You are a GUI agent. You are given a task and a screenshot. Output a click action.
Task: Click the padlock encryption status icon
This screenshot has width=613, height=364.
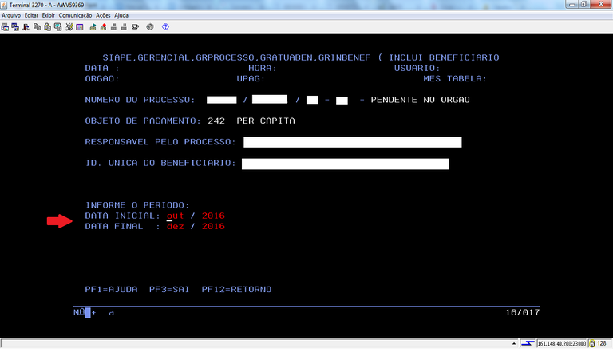tap(592, 344)
